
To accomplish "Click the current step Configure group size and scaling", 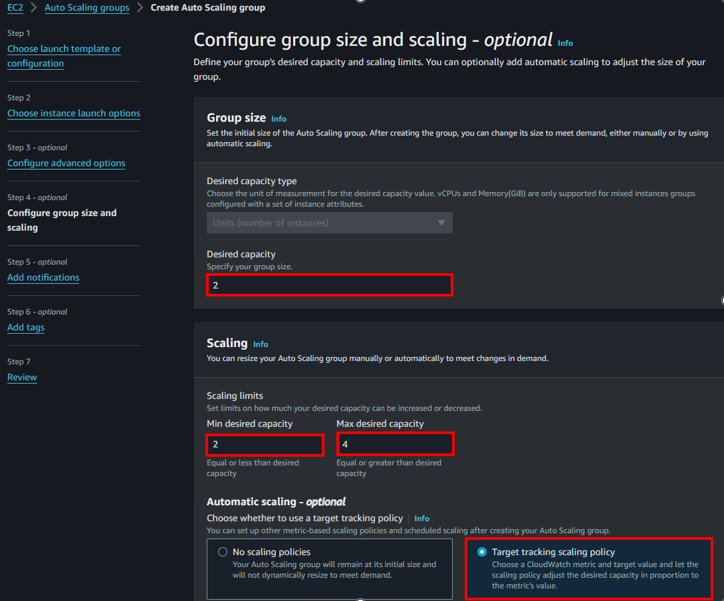I will 62,220.
